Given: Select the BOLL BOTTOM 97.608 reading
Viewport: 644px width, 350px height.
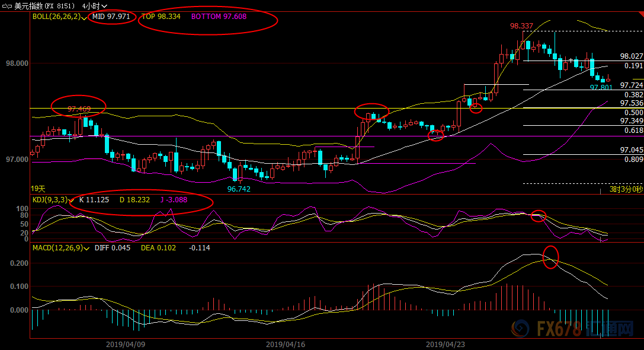Looking at the screenshot, I should (219, 17).
